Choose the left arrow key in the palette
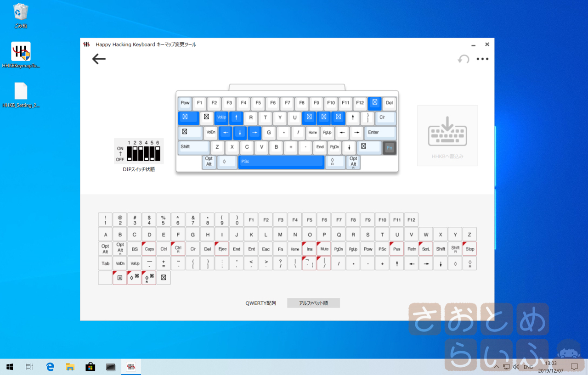The width and height of the screenshot is (588, 375). point(412,263)
